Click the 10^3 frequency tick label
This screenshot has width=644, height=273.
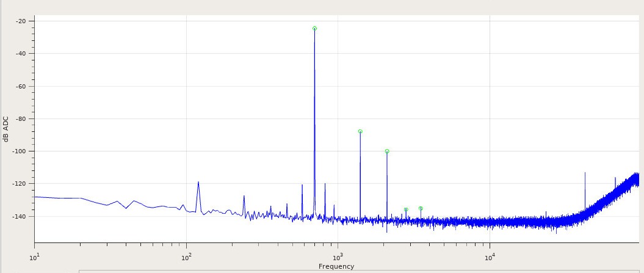pos(338,258)
